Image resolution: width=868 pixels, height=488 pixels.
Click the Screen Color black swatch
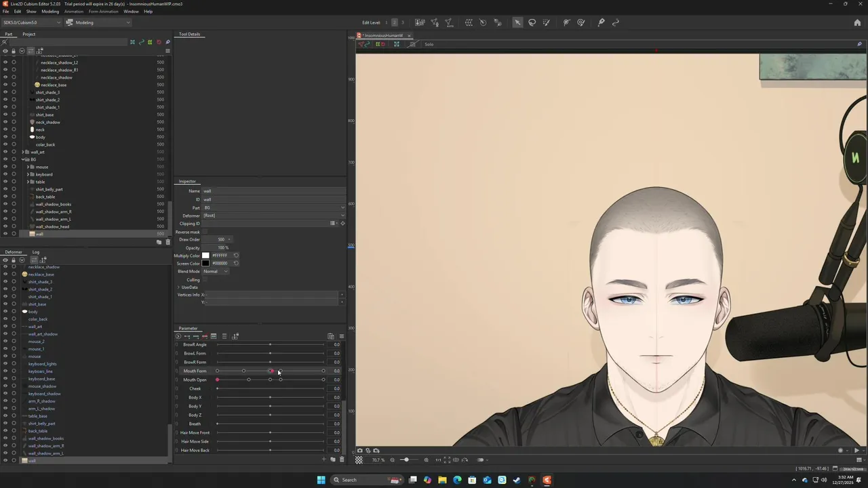(x=205, y=264)
